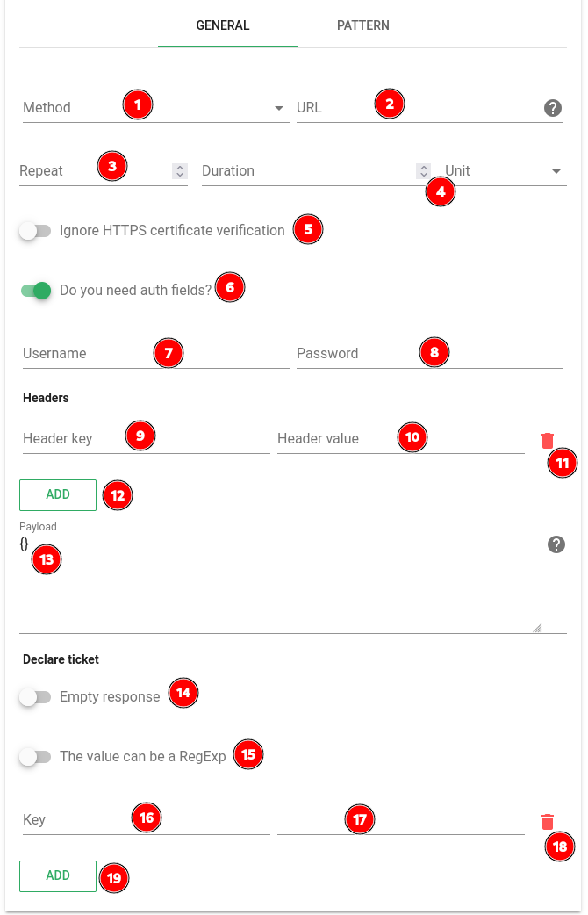Disable the auth fields switch
The image size is (588, 915).
point(35,290)
